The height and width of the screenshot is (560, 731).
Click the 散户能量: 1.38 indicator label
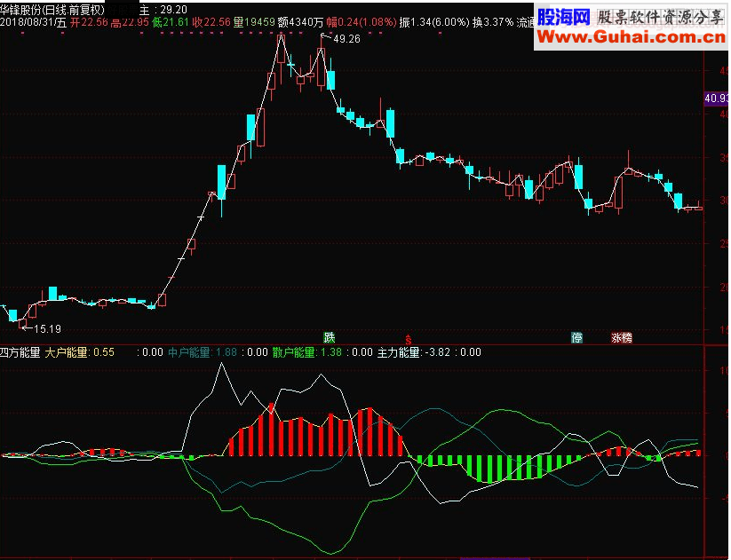click(306, 352)
